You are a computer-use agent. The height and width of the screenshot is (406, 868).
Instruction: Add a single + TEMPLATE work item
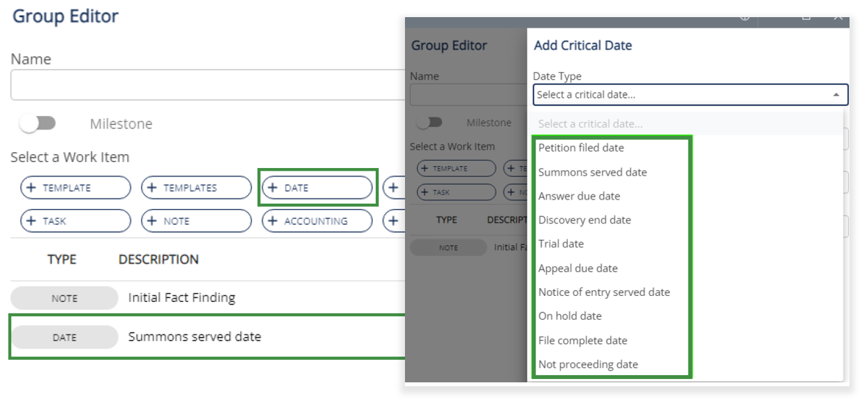click(75, 188)
